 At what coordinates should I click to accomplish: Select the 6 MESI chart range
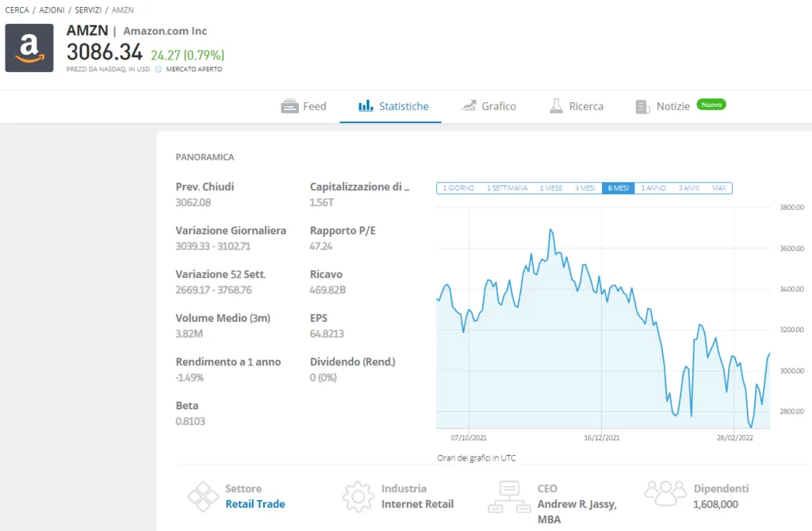tap(619, 188)
